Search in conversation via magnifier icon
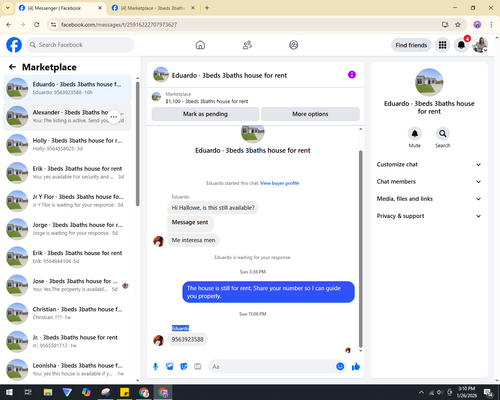The width and height of the screenshot is (500, 400). (x=443, y=134)
